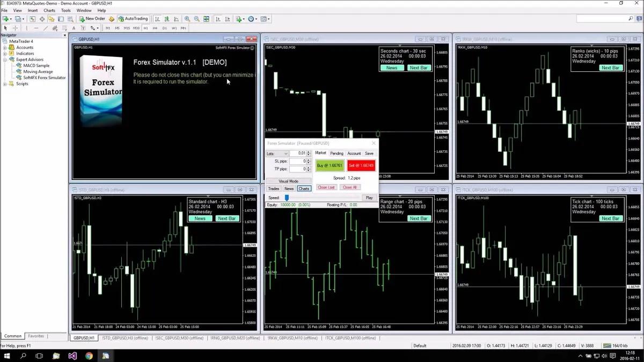
Task: Click Next Bar on the Renko chart
Action: [610, 68]
